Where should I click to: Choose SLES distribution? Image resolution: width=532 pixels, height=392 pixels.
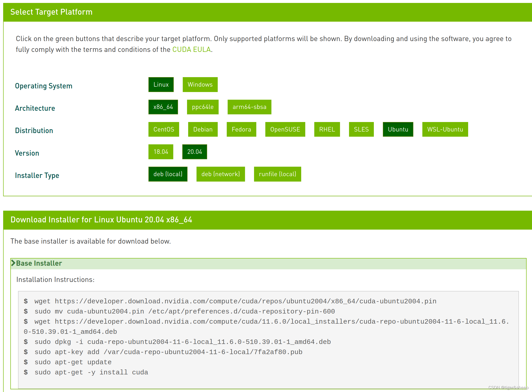361,129
